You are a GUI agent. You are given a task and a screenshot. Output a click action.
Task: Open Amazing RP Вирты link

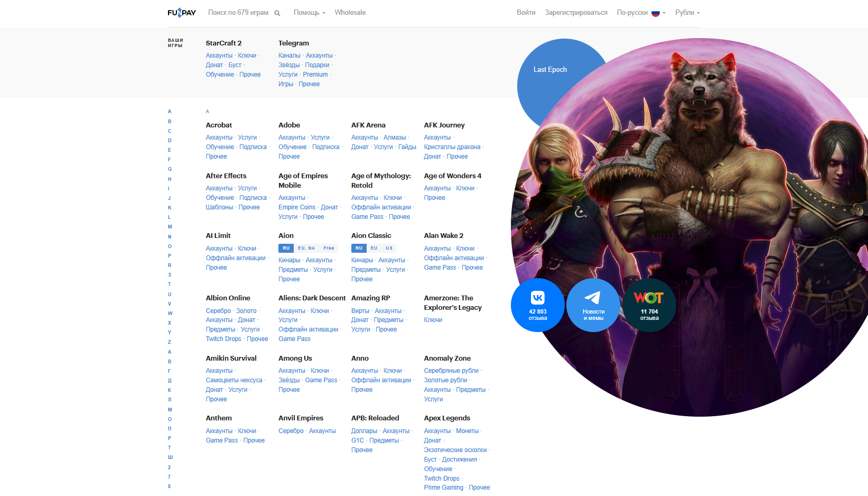[x=360, y=311]
